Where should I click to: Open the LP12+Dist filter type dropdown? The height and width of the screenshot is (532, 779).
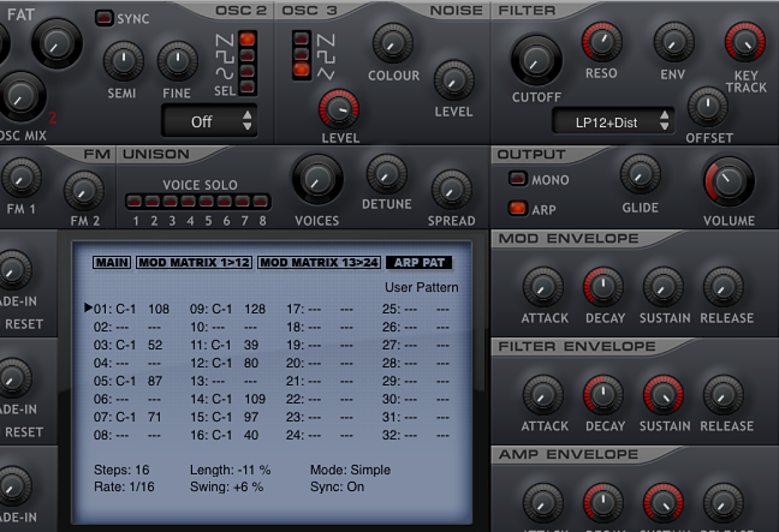click(x=614, y=122)
